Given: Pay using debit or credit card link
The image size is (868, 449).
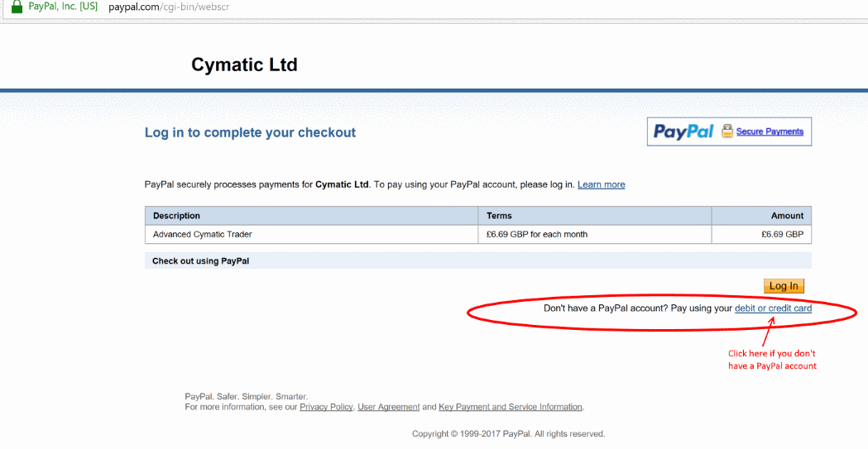Looking at the screenshot, I should click(773, 308).
